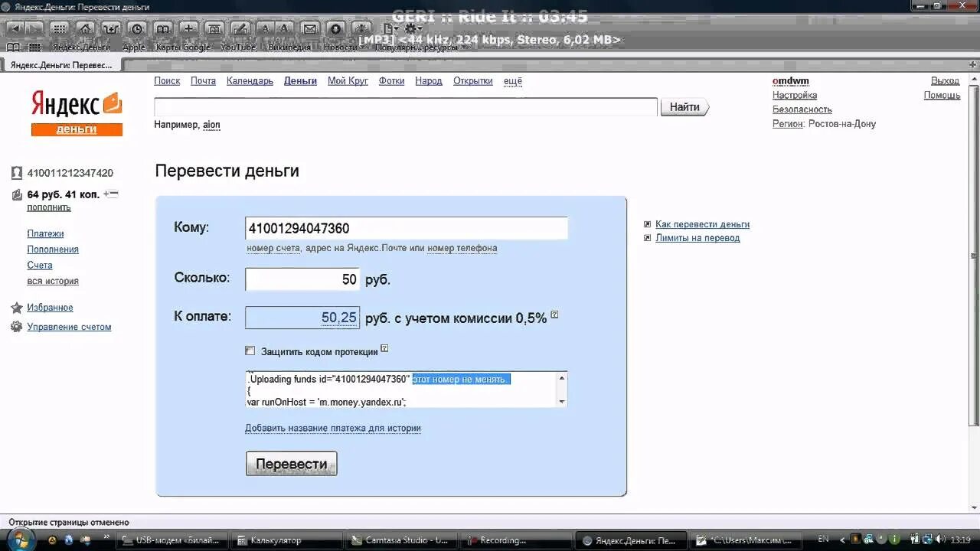Open Календарь service link
The image size is (980, 551).
[250, 80]
